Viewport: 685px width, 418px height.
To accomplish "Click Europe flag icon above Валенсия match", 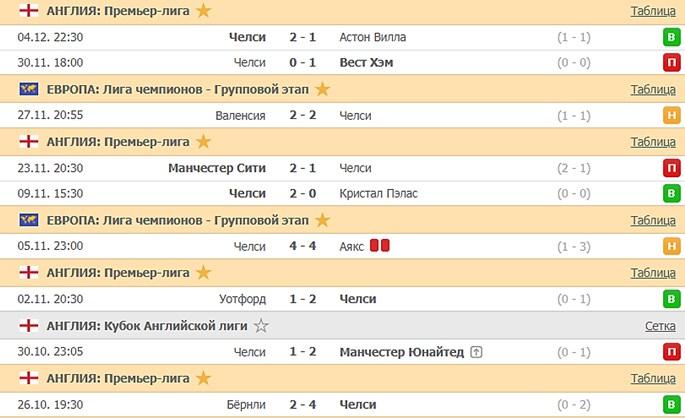I will (x=29, y=89).
